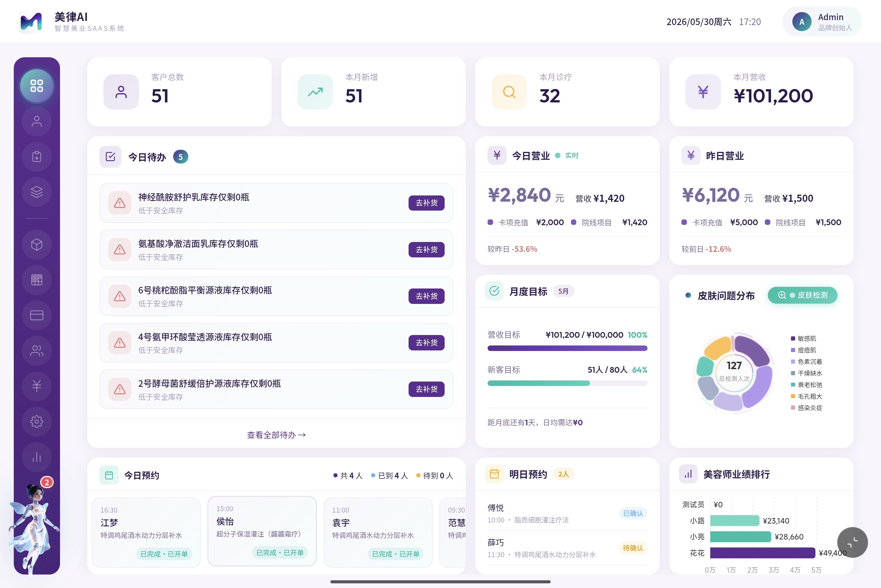Click the 月度目标 check circle icon

pyautogui.click(x=494, y=291)
